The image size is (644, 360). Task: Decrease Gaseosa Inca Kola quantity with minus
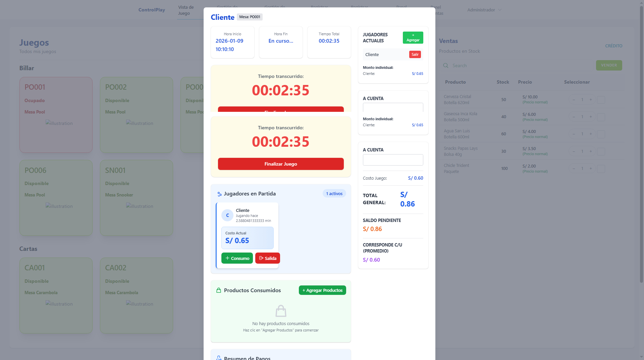tap(574, 117)
